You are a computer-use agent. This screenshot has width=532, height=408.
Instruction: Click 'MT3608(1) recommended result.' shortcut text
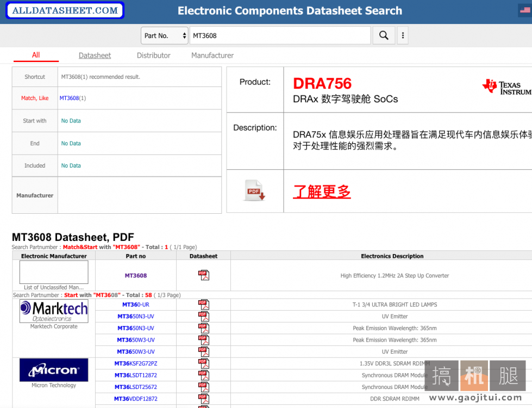pyautogui.click(x=101, y=77)
